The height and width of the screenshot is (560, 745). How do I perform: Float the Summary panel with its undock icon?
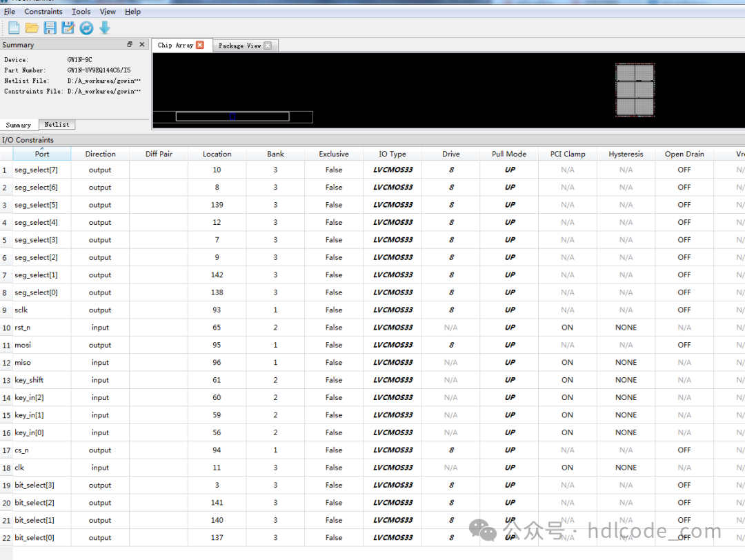pos(130,44)
